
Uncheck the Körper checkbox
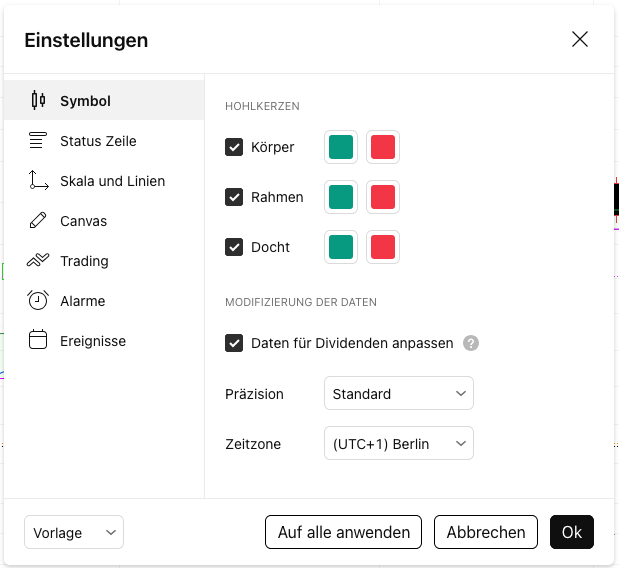[x=234, y=147]
